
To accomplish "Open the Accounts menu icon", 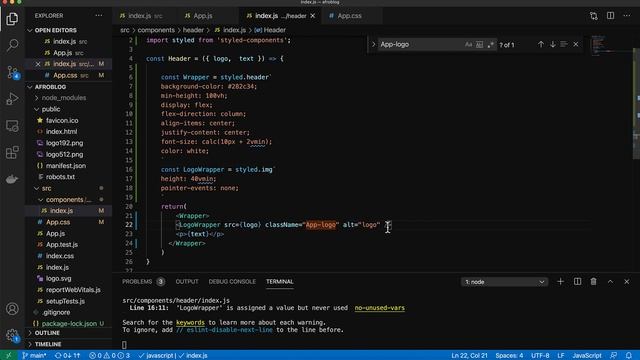I will pos(12,309).
